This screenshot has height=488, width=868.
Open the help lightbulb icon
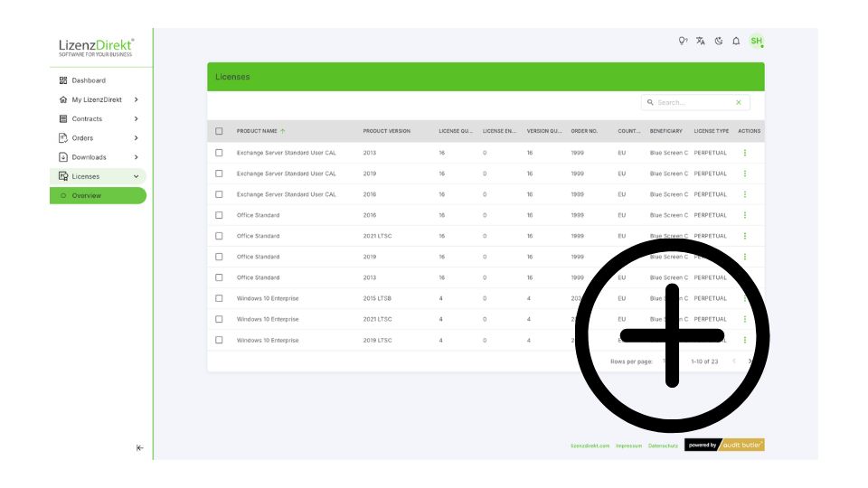pos(683,41)
